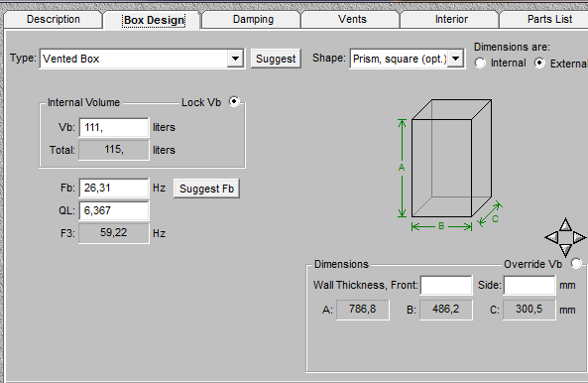Select the Internal dimensions radio button
Viewport: 588px width, 383px height.
[480, 64]
